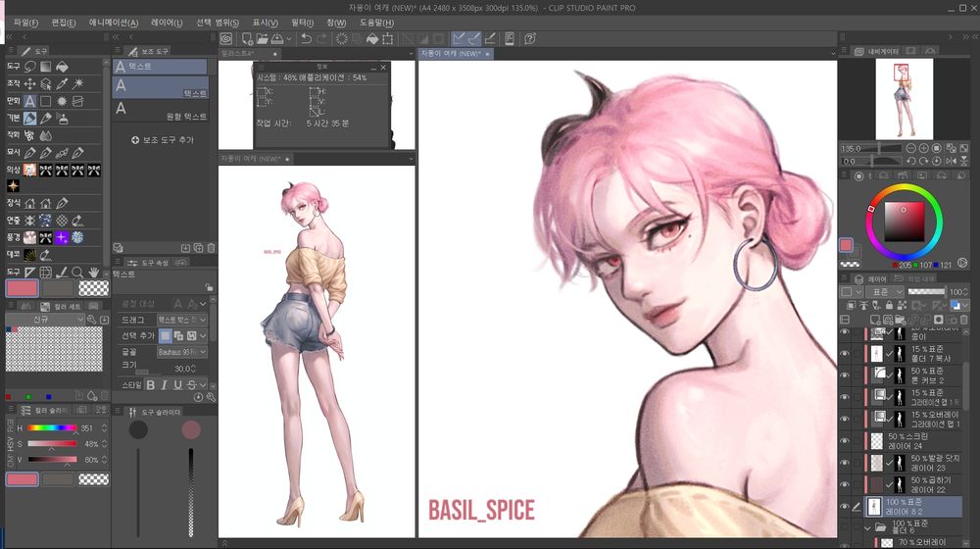Hide the '레이어 22' multiply layer
Screen dimensions: 980x549
point(845,484)
